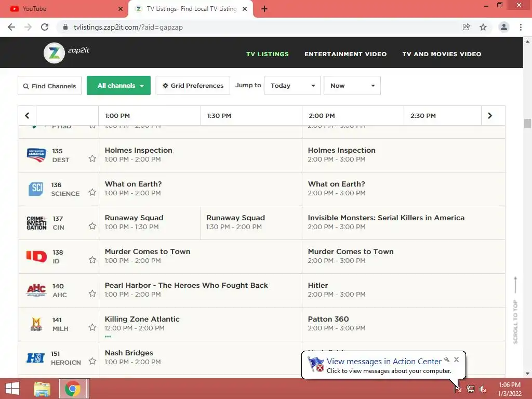The image size is (532, 399).
Task: Open Holmes Inspection 1:00 PM listing
Action: 201,155
